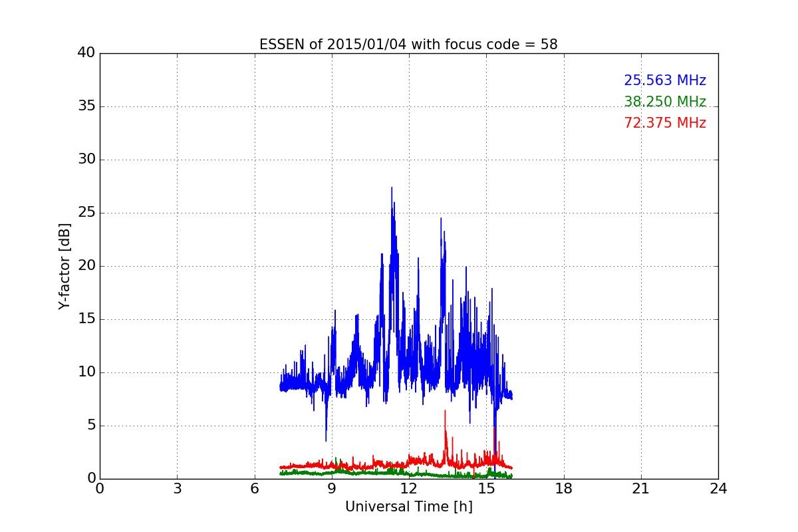Click the y-axis tick label 30
Screen dimensions: 798x532
pyautogui.click(x=86, y=160)
